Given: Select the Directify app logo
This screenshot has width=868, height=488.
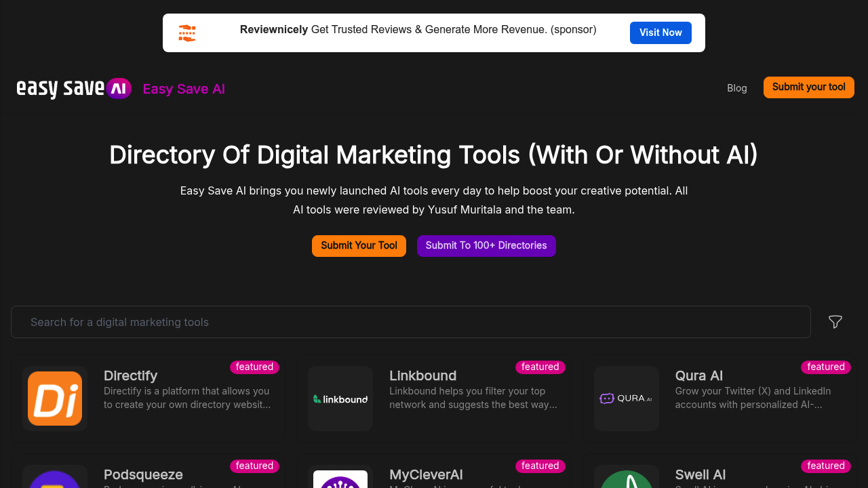Looking at the screenshot, I should tap(55, 399).
